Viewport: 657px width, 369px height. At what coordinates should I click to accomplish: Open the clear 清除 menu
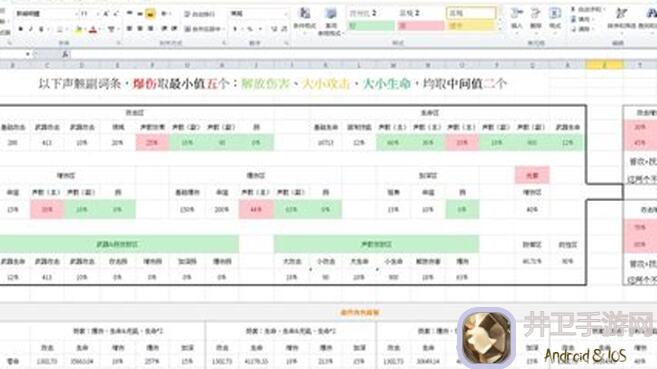582,29
